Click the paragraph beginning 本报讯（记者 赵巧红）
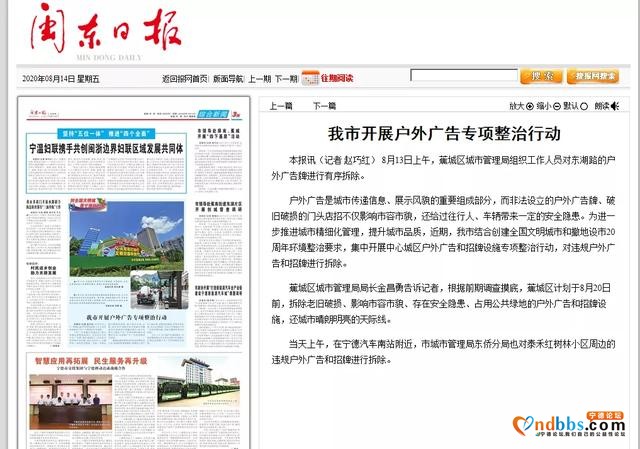640x449 pixels. (x=443, y=168)
